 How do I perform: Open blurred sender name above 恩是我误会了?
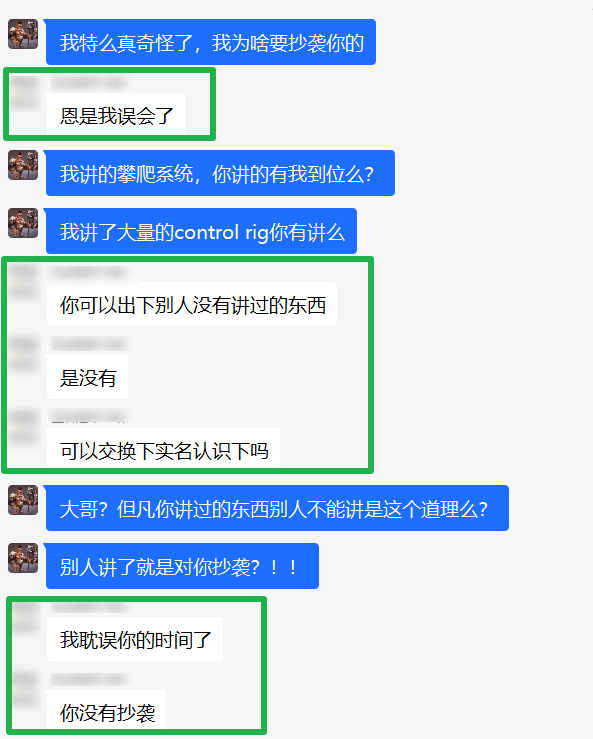click(x=89, y=83)
